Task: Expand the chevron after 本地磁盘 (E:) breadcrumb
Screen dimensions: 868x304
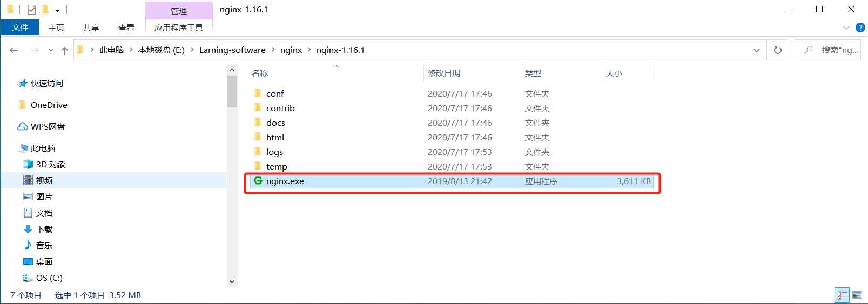Action: click(x=192, y=50)
